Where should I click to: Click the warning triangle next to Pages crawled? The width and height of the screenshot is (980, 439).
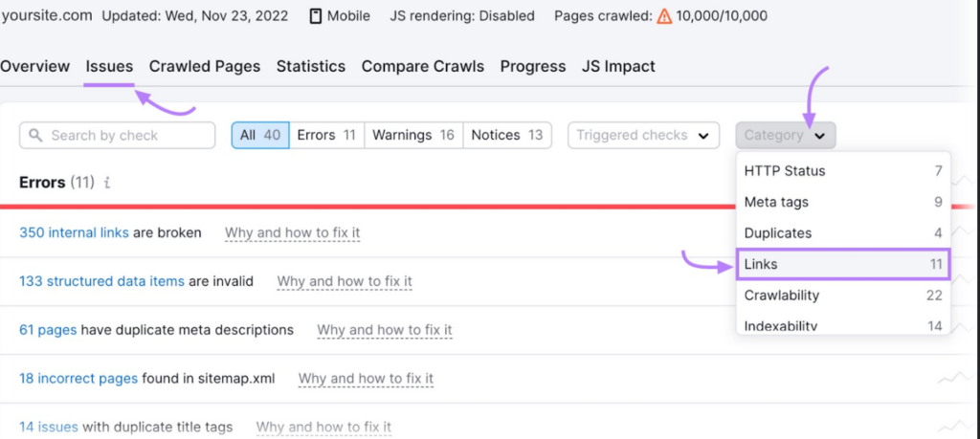pyautogui.click(x=664, y=16)
